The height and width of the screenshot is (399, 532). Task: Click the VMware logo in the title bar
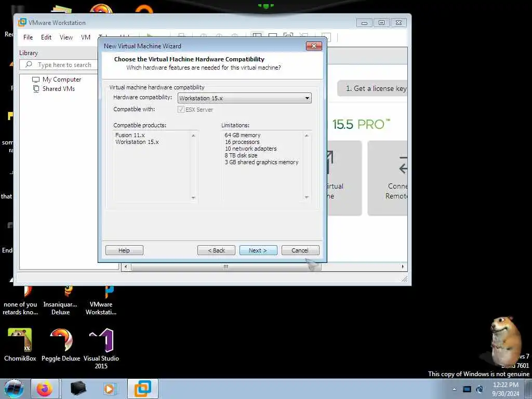22,22
